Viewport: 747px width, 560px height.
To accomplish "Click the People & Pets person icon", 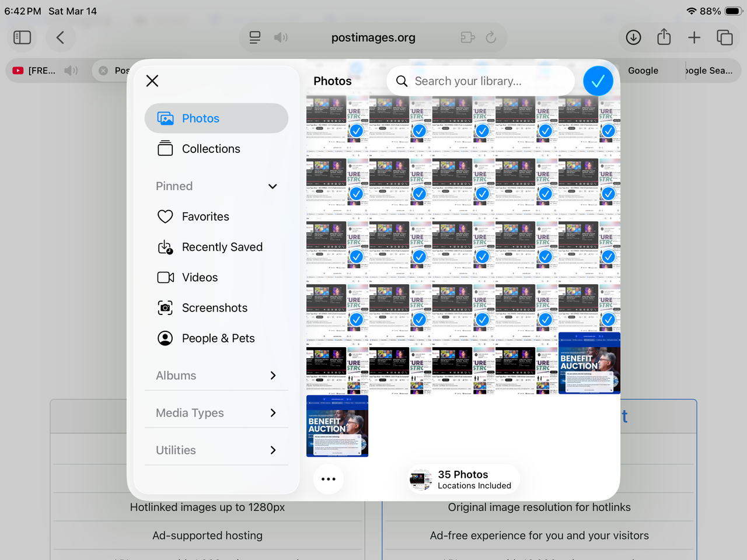I will point(165,338).
